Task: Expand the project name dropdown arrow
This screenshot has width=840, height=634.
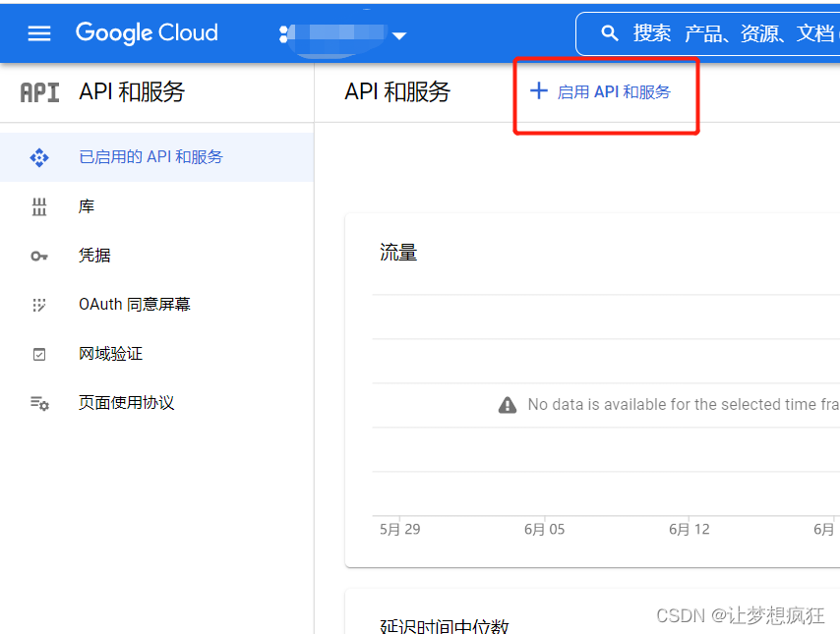Action: (399, 32)
